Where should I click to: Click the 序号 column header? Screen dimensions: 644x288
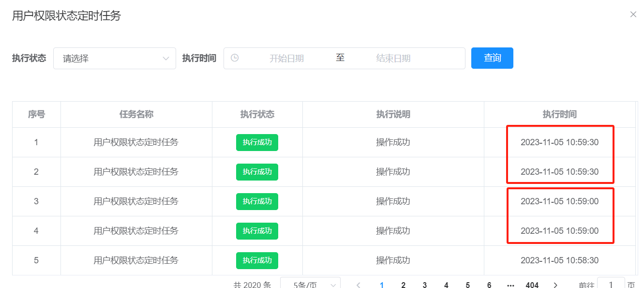(x=36, y=115)
